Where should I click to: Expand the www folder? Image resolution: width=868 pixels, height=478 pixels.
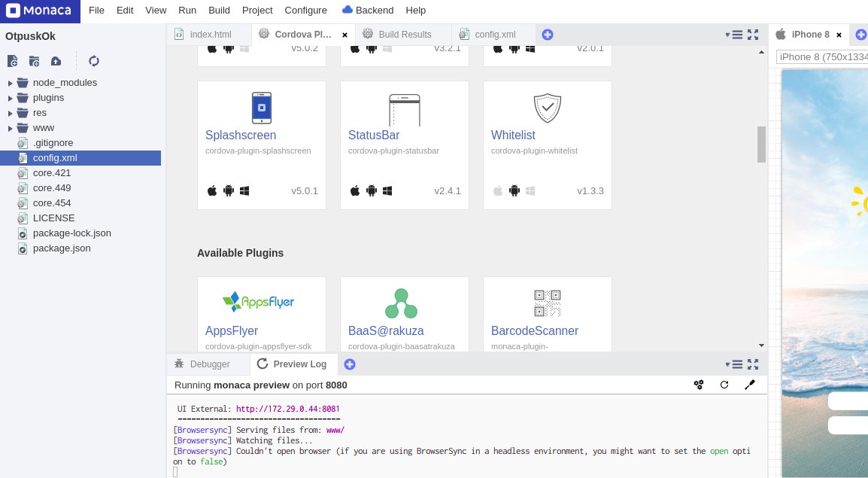(10, 129)
